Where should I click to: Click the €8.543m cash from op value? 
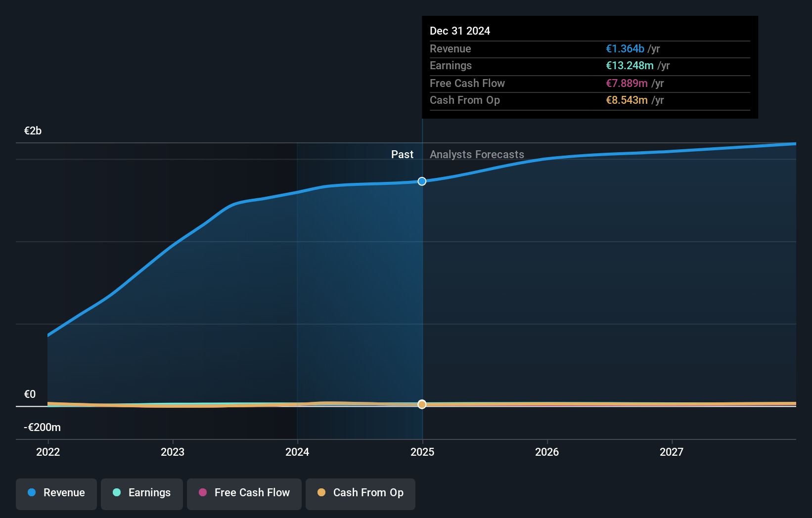tap(627, 100)
